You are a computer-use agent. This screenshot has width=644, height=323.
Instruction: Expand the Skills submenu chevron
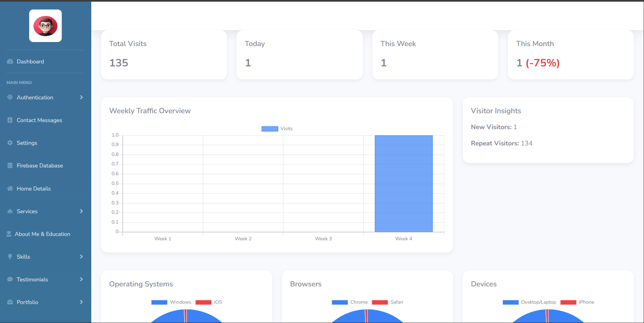(x=81, y=257)
